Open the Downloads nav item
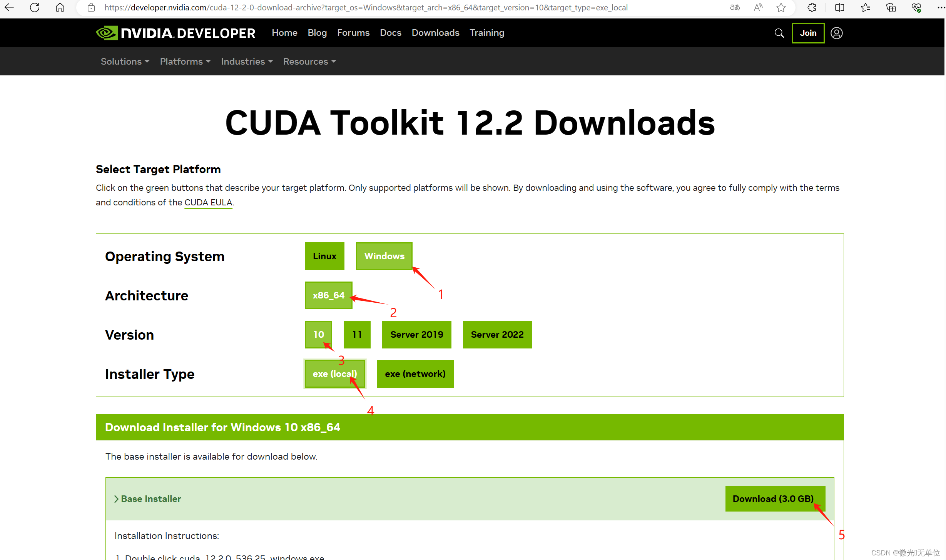The height and width of the screenshot is (560, 946). (435, 33)
